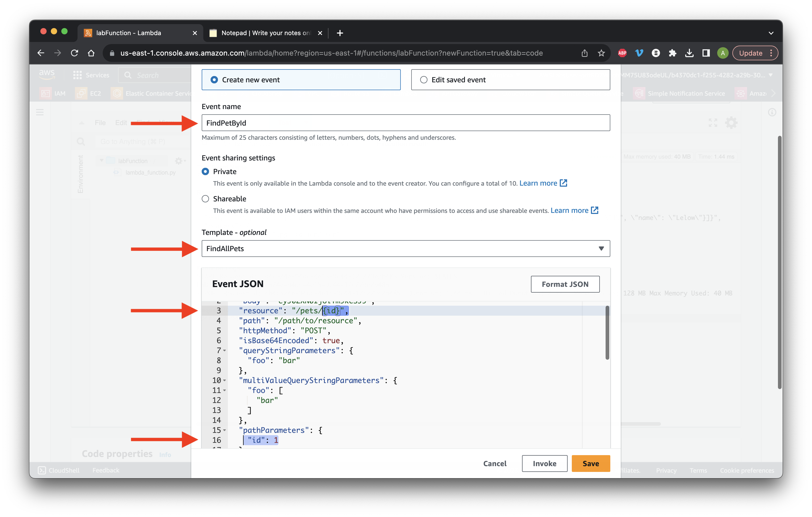
Task: Select lambda_function.py in file tree
Action: coord(150,173)
